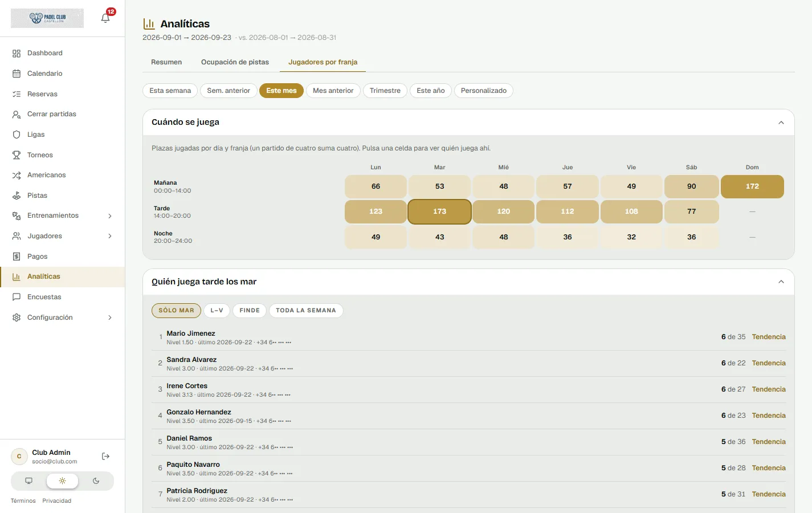This screenshot has height=513, width=812.
Task: Select the TODA LA SEMANA filter
Action: point(306,311)
